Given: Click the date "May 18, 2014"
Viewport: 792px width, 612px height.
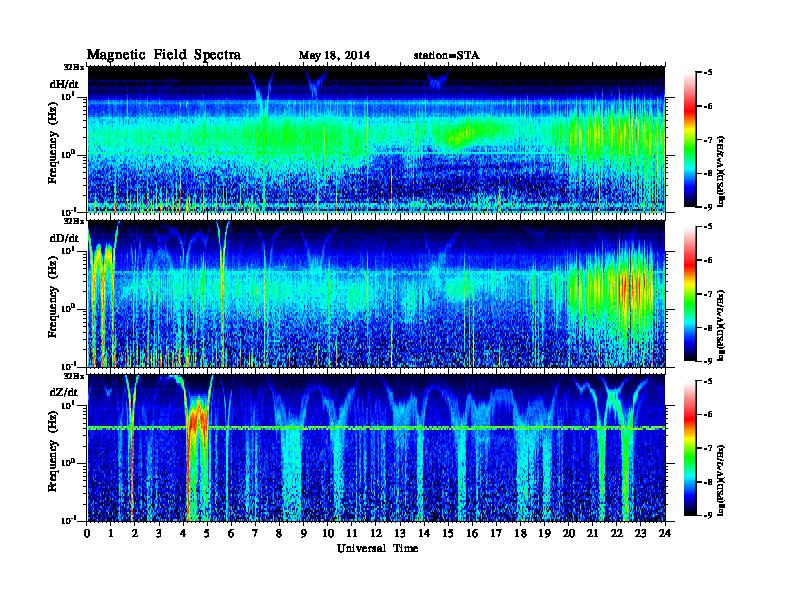Looking at the screenshot, I should [x=334, y=55].
